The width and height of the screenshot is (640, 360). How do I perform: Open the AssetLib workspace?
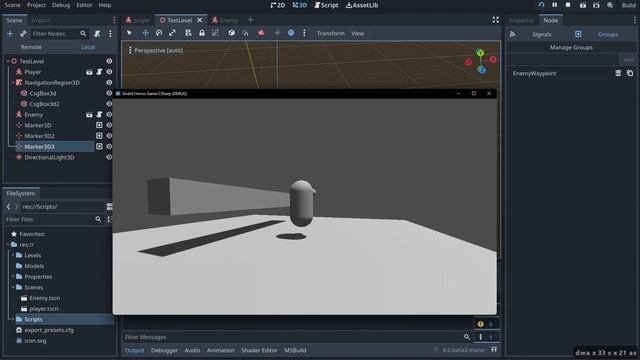[x=362, y=5]
